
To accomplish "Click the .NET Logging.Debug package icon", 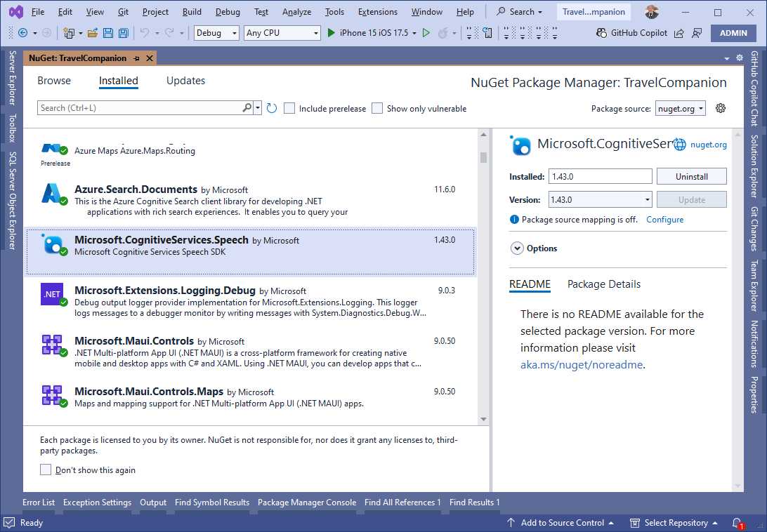I will (x=53, y=295).
